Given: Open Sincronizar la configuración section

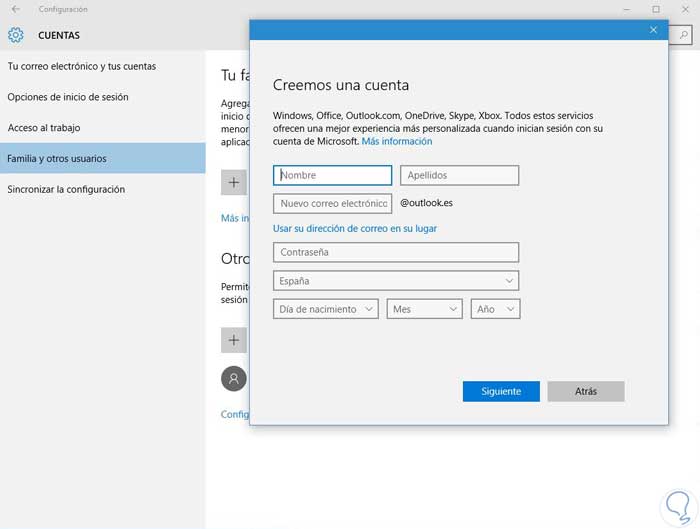Looking at the screenshot, I should pyautogui.click(x=66, y=189).
